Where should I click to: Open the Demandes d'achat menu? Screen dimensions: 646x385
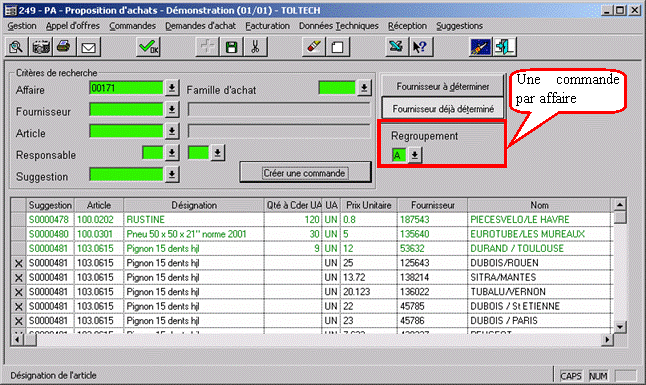[200, 26]
